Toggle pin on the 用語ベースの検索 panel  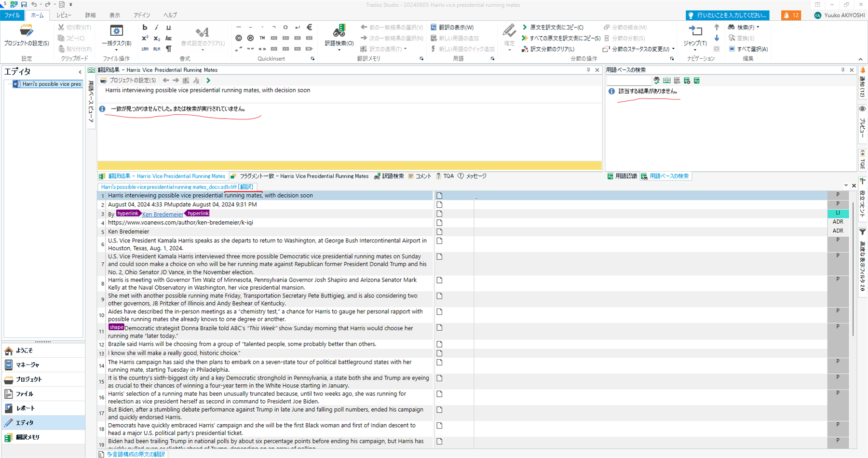click(x=843, y=70)
